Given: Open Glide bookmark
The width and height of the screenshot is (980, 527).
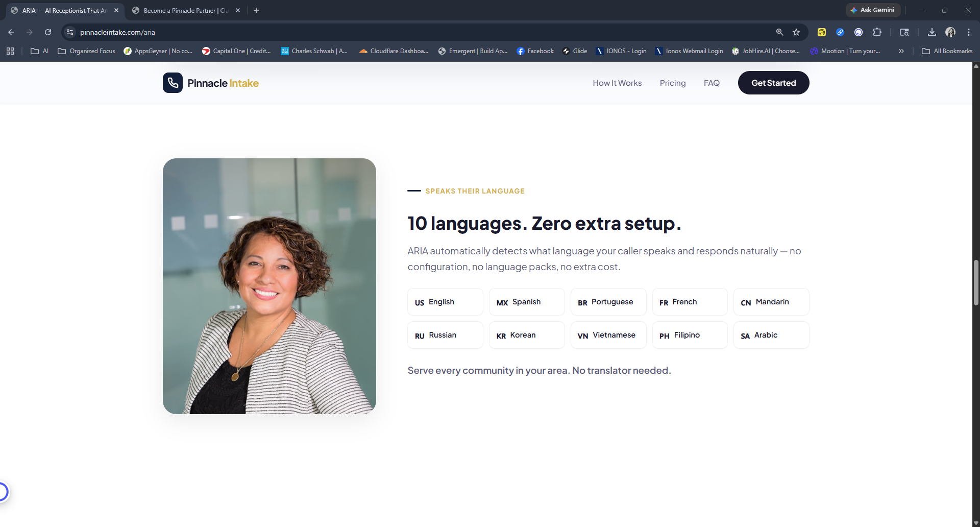Looking at the screenshot, I should click(x=575, y=51).
